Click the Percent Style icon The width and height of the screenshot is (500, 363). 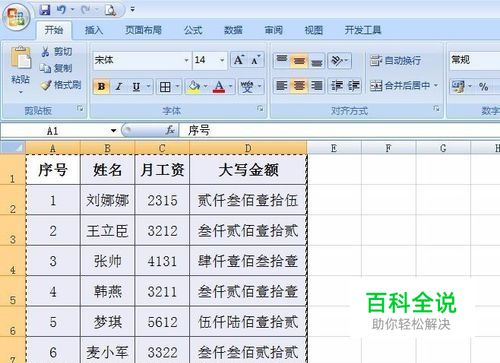coord(484,87)
